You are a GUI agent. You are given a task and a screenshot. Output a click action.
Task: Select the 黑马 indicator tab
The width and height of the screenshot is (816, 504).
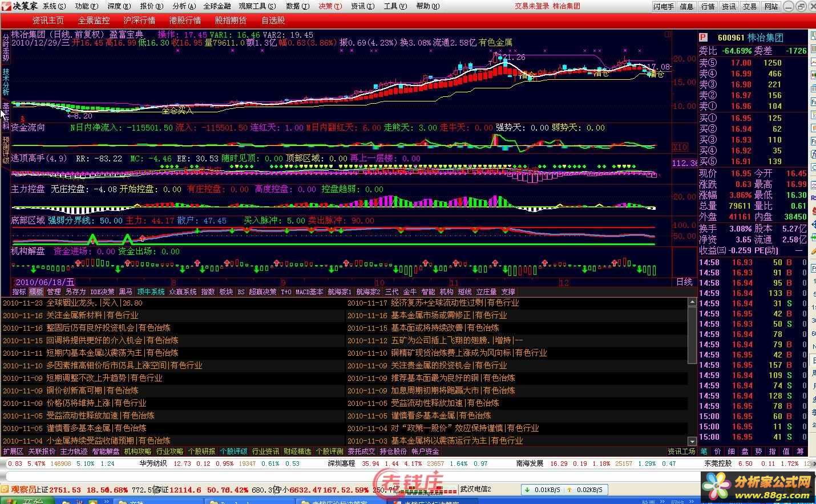pos(126,291)
